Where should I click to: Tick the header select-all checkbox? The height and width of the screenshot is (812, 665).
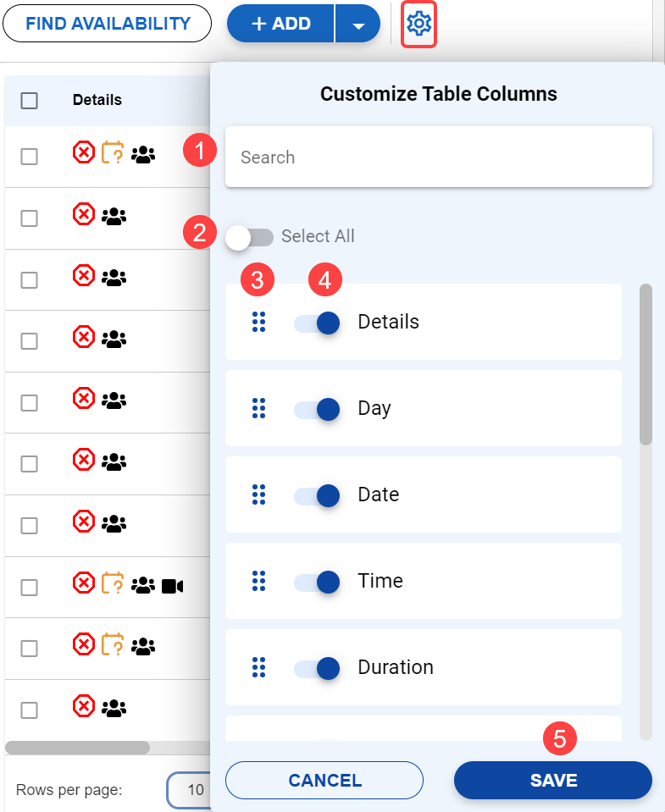(x=30, y=101)
